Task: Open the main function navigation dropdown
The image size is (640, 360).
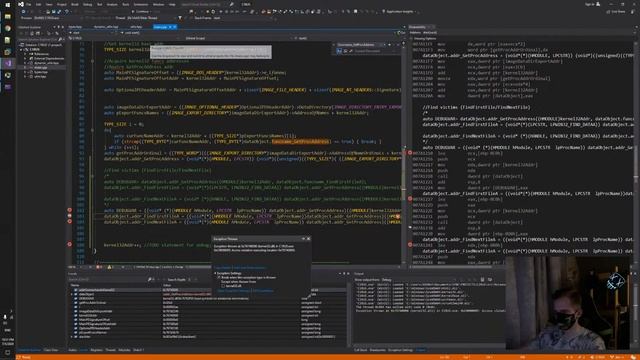Action: (x=347, y=38)
